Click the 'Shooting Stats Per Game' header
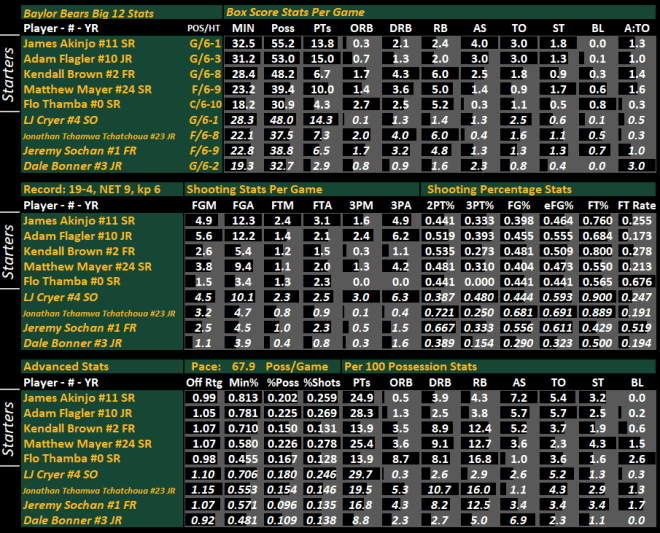 click(x=255, y=189)
